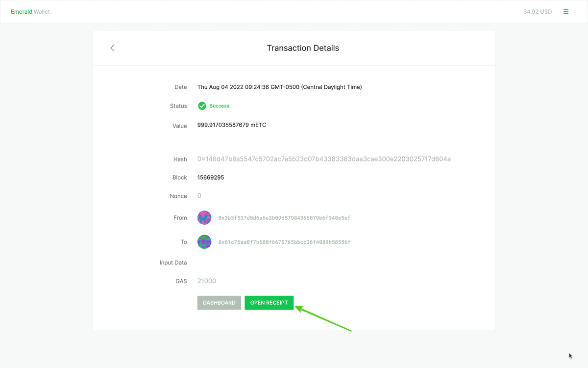Click the Transaction Details heading
This screenshot has width=588, height=368.
(x=303, y=48)
